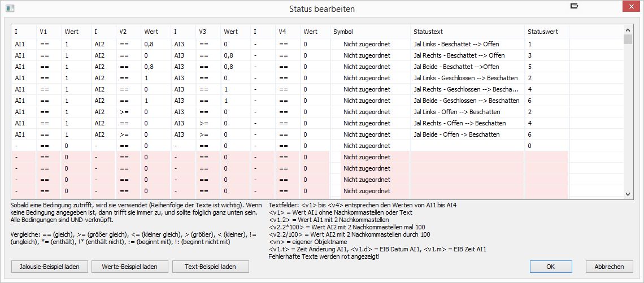This screenshot has width=644, height=283.
Task: Click the V4 column header
Action: pyautogui.click(x=282, y=32)
